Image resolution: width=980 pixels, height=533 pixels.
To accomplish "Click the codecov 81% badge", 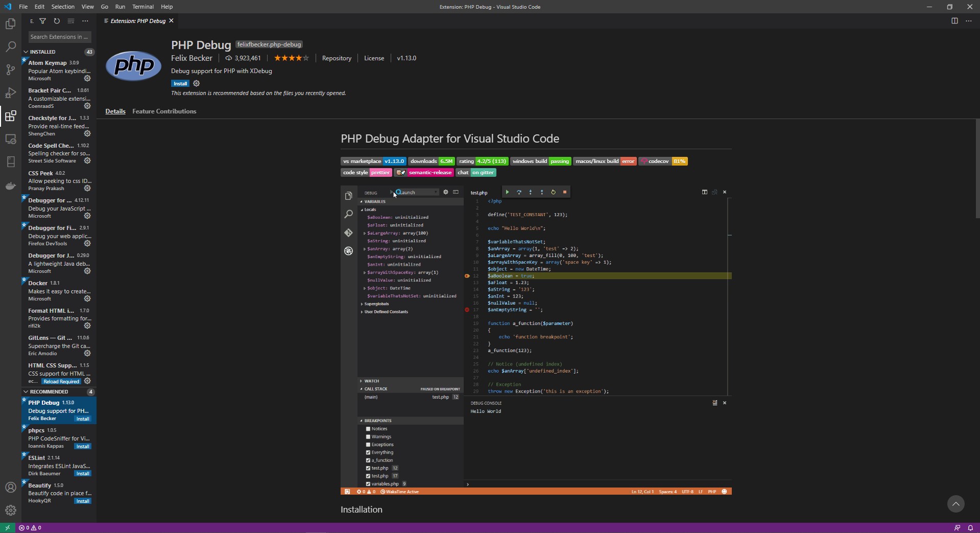I will (663, 161).
